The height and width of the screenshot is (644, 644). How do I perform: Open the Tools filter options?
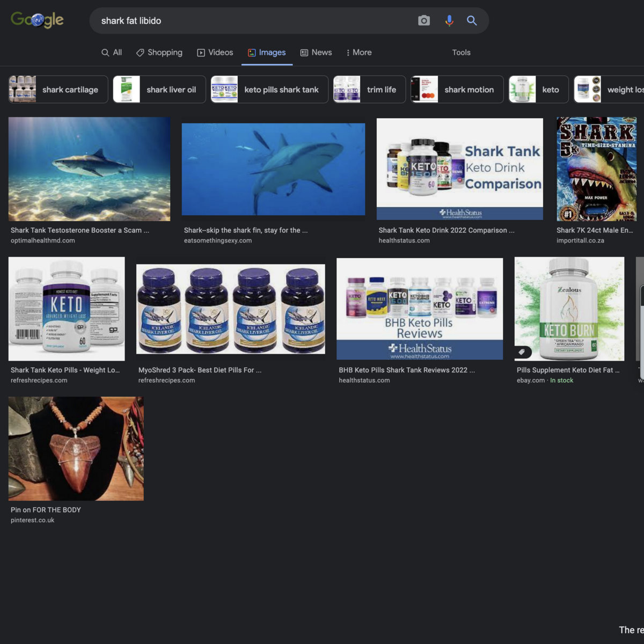pos(461,53)
